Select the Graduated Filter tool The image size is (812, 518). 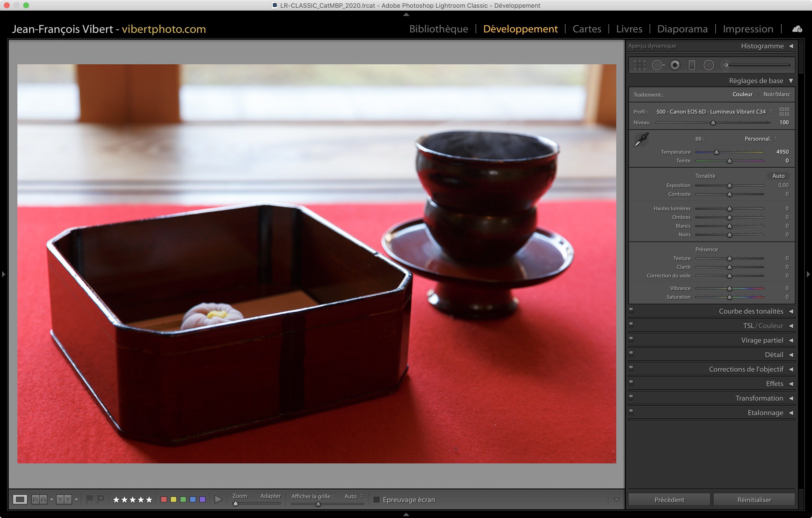tap(692, 65)
